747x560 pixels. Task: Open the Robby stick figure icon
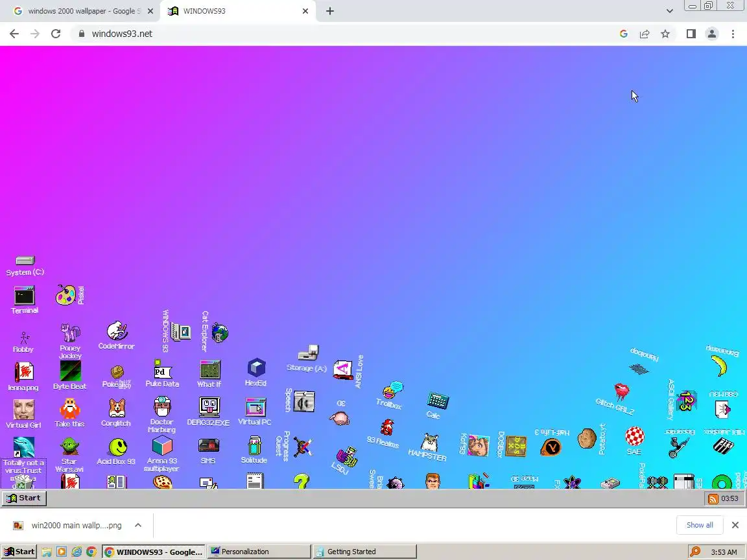click(x=24, y=338)
